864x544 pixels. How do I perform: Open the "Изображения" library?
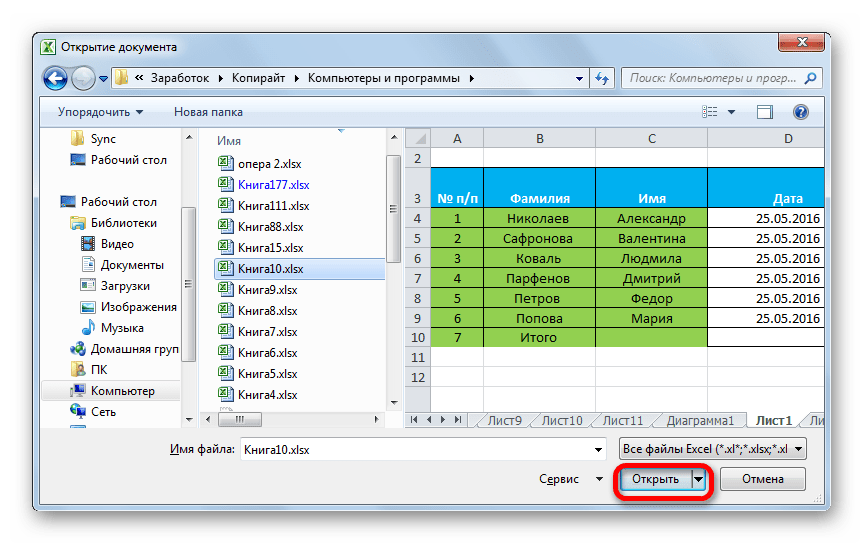point(128,306)
